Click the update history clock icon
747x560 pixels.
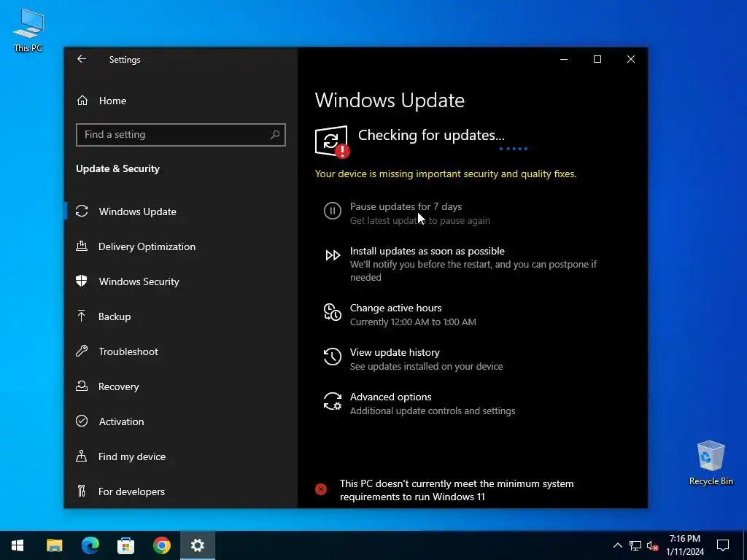[x=333, y=357]
